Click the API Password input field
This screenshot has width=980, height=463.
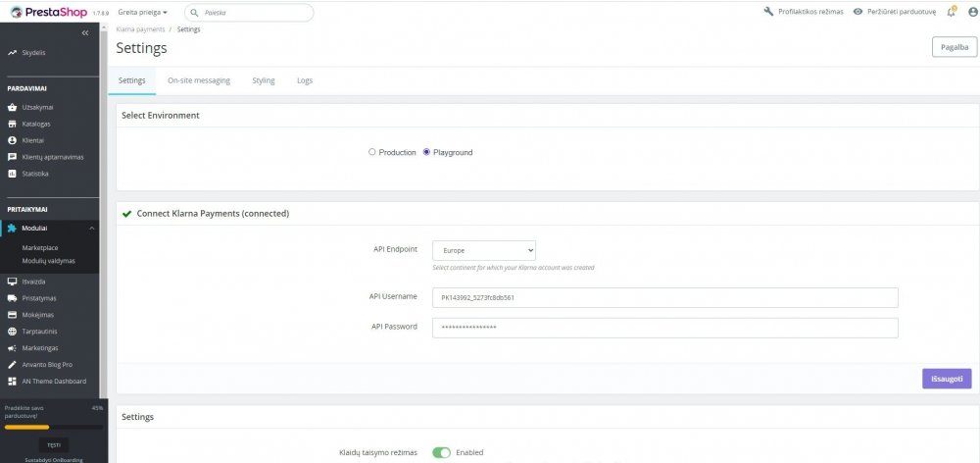click(x=665, y=328)
